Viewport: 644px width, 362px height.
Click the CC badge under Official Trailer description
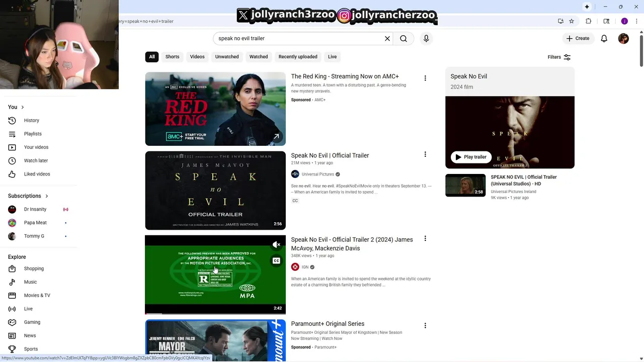295,201
